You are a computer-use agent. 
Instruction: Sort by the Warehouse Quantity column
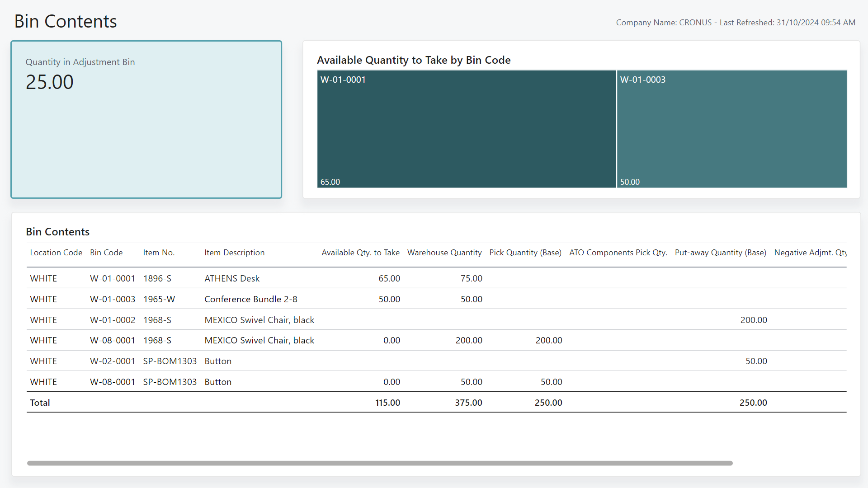(444, 253)
